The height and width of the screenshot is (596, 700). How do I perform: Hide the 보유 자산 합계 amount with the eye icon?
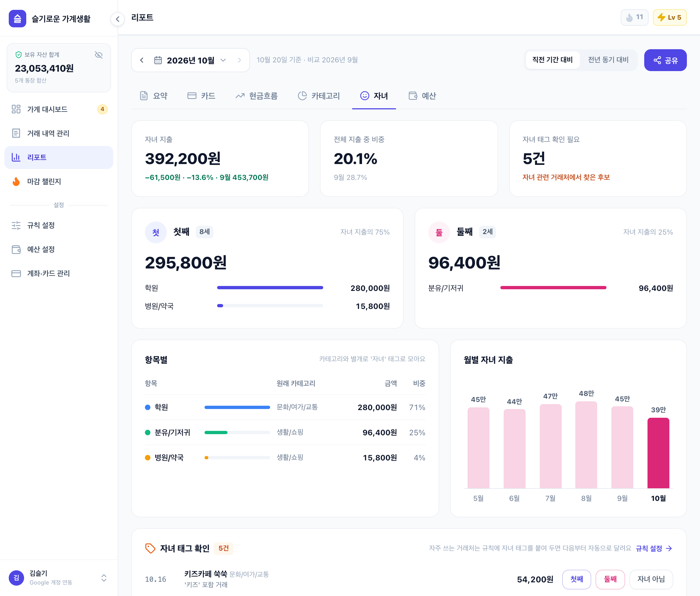[99, 55]
